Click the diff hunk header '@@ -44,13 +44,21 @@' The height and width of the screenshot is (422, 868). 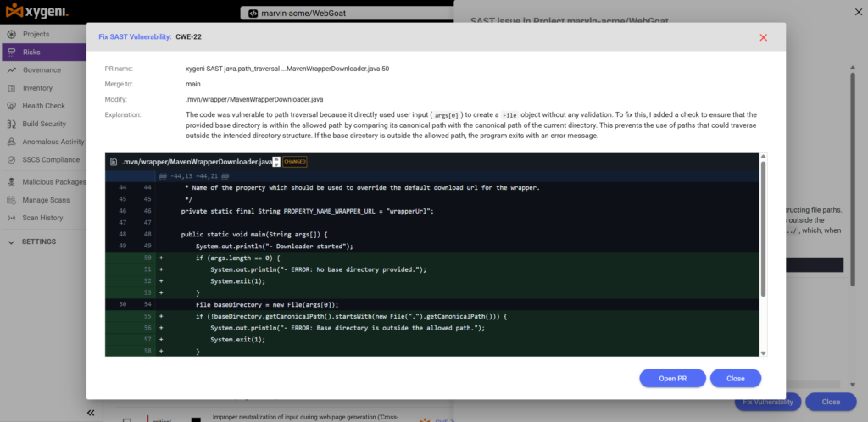[x=194, y=176]
